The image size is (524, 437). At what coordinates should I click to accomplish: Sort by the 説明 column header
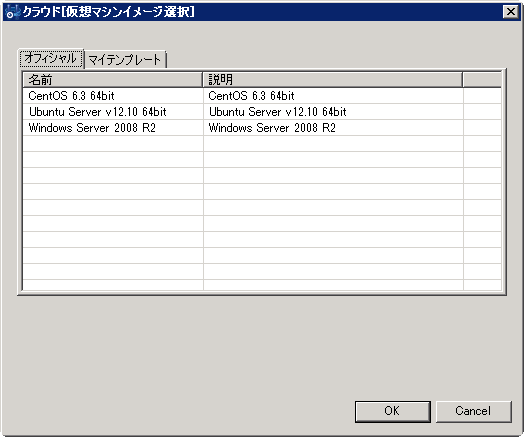tap(333, 80)
